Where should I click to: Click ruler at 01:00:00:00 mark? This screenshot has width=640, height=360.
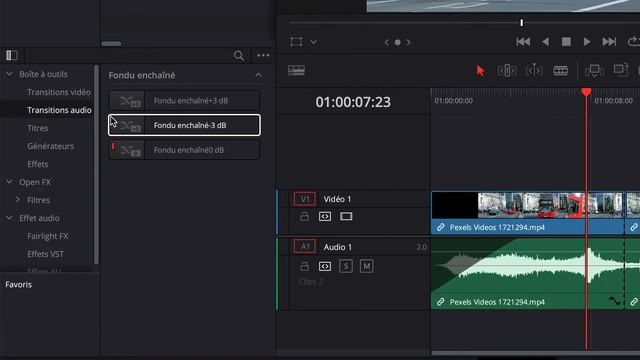(x=453, y=101)
